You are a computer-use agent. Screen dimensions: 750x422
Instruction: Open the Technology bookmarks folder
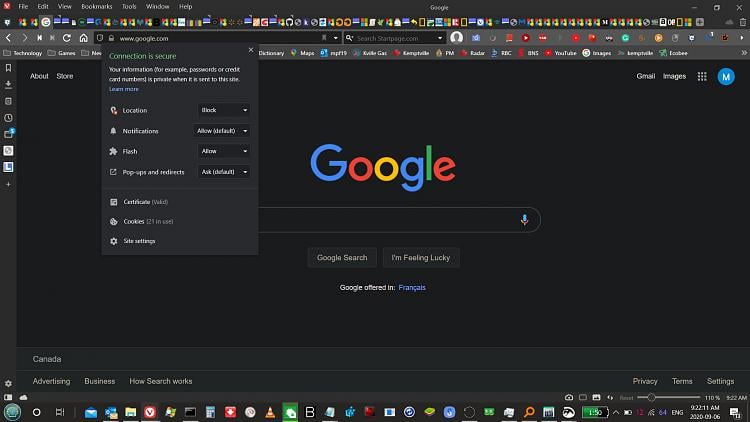tap(23, 53)
